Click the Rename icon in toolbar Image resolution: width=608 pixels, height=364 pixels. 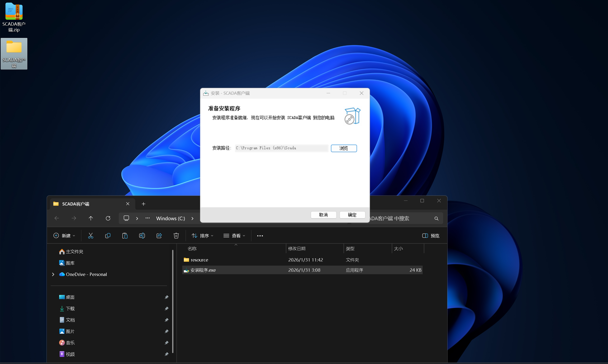point(142,236)
